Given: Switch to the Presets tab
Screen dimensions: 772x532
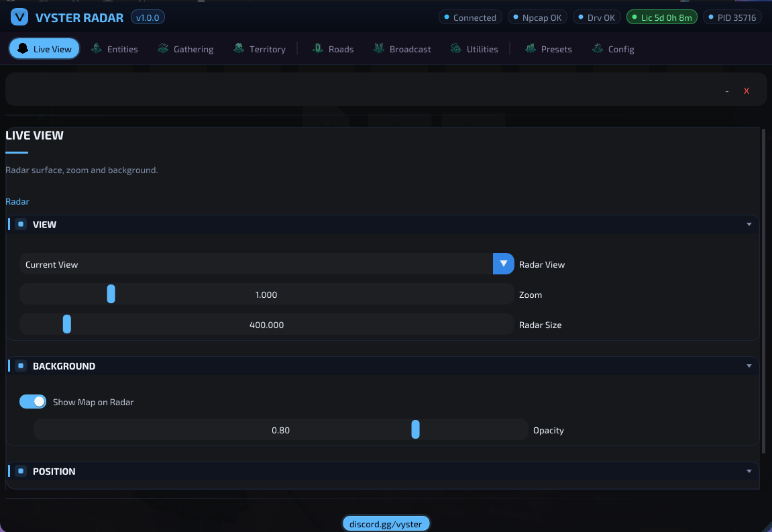Looking at the screenshot, I should click(x=549, y=49).
